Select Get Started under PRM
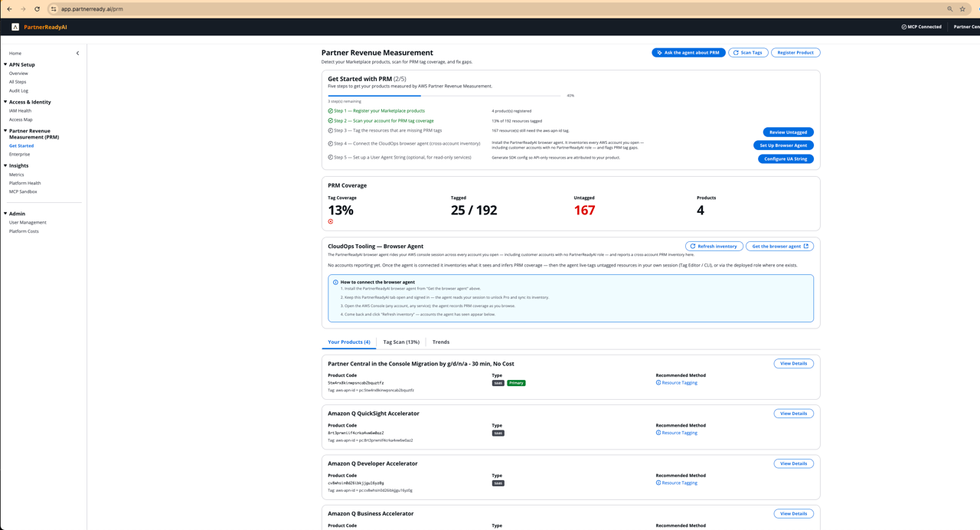The height and width of the screenshot is (530, 980). coord(21,146)
